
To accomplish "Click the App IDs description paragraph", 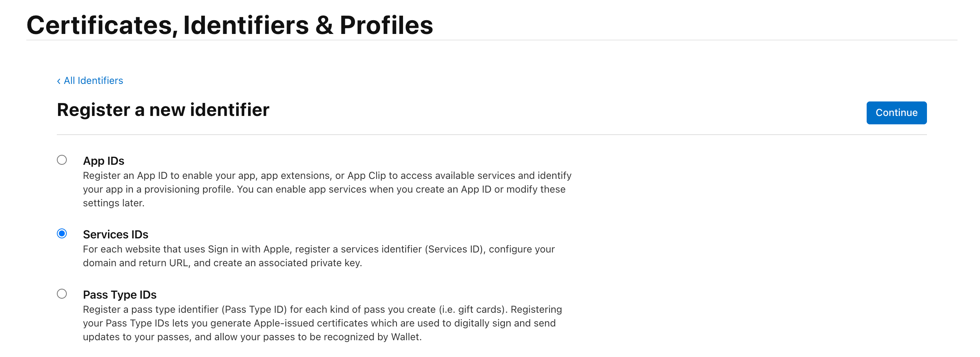I will tap(327, 189).
